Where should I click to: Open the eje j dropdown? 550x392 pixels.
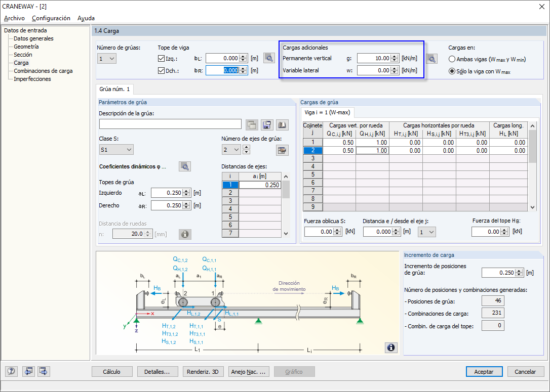point(426,232)
